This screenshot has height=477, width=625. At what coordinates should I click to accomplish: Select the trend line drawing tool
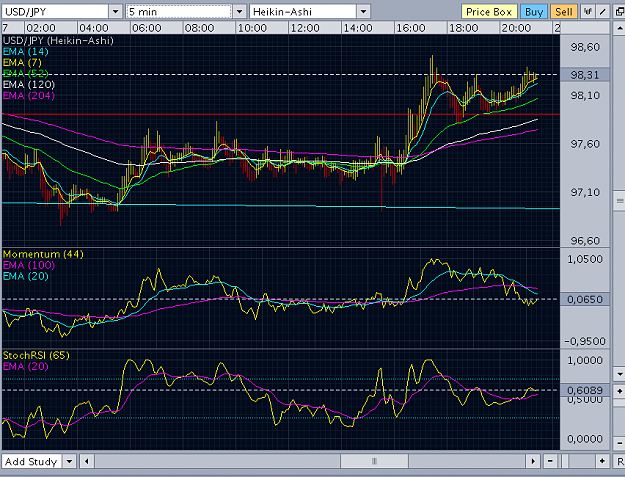click(x=603, y=12)
